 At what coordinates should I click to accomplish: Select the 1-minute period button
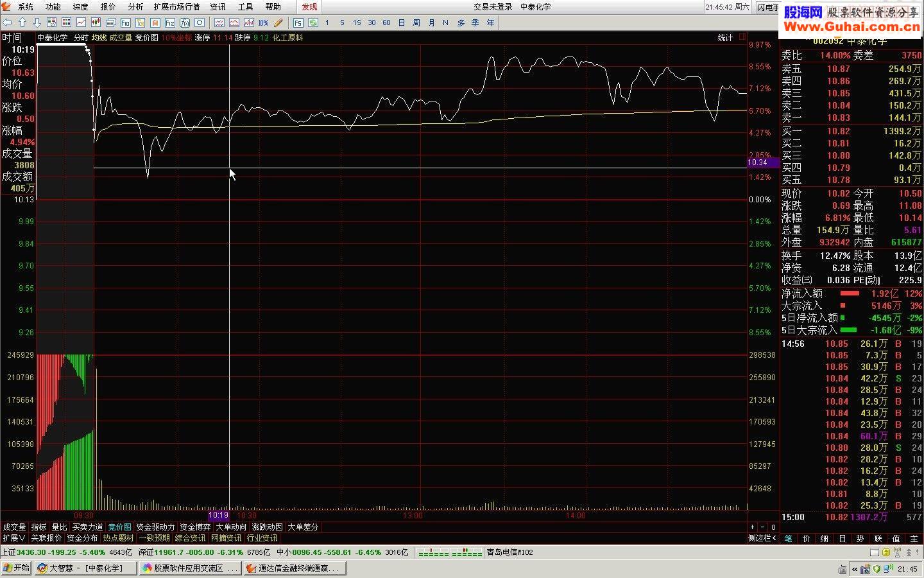click(x=327, y=22)
